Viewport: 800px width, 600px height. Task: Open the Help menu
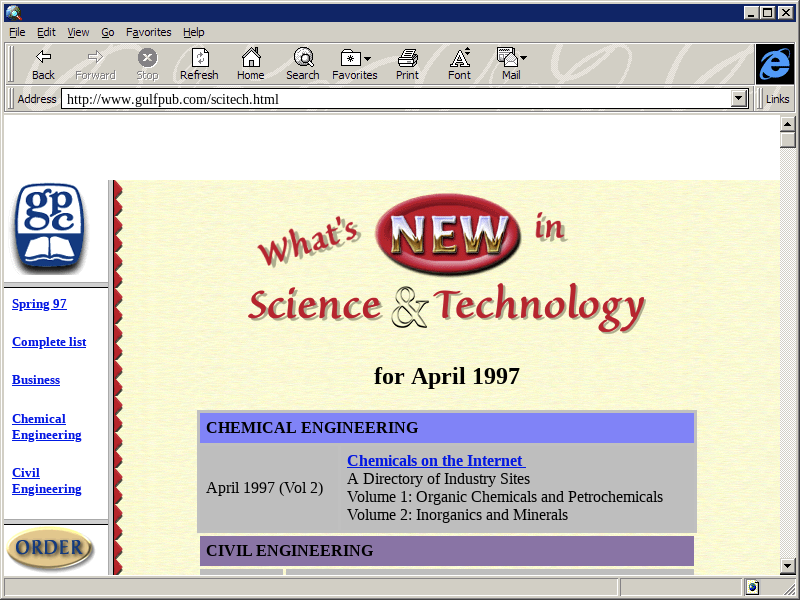pyautogui.click(x=193, y=32)
